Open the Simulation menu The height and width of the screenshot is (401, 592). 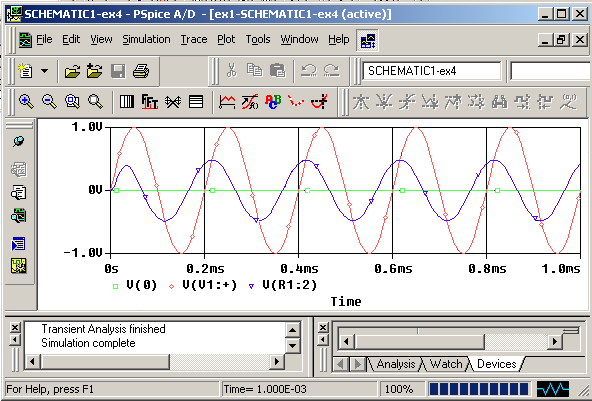(146, 39)
